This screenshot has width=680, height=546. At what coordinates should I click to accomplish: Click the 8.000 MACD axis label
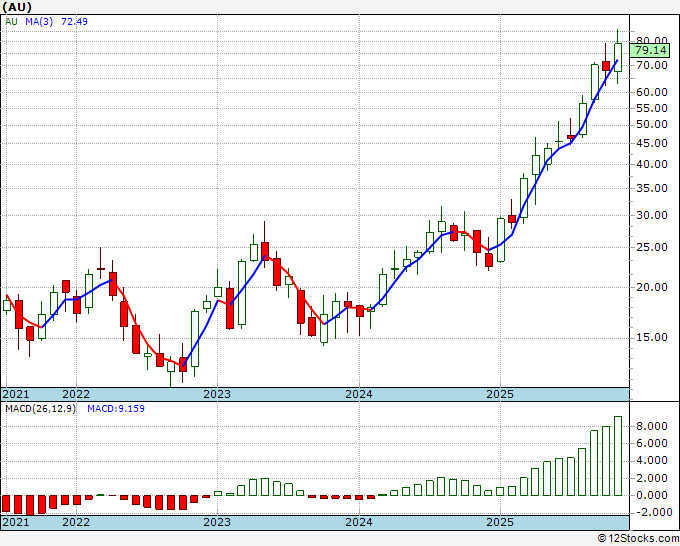tap(651, 426)
